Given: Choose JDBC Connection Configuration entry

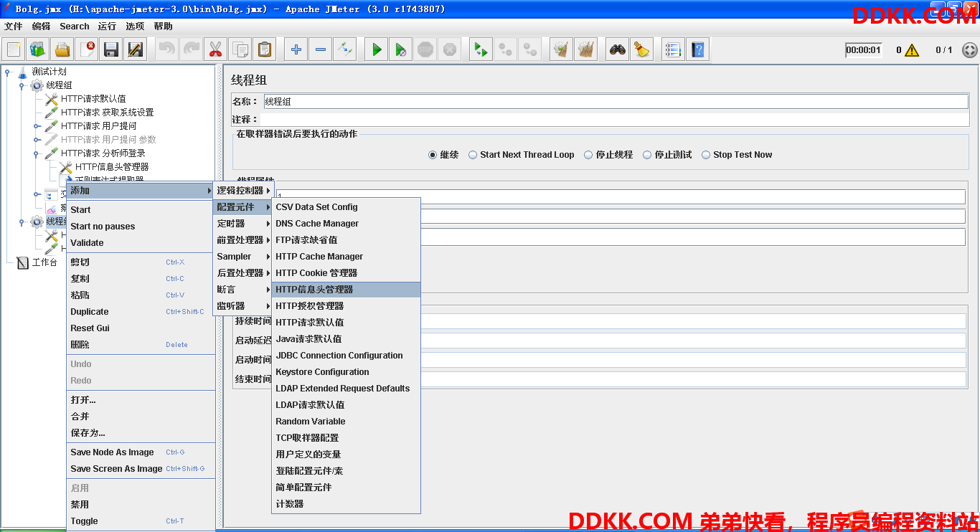Looking at the screenshot, I should click(x=347, y=356).
